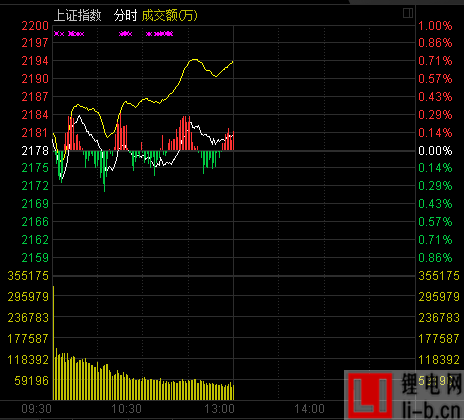Click the green 0.86% percentage label
This screenshot has height=420, width=464.
coord(435,258)
